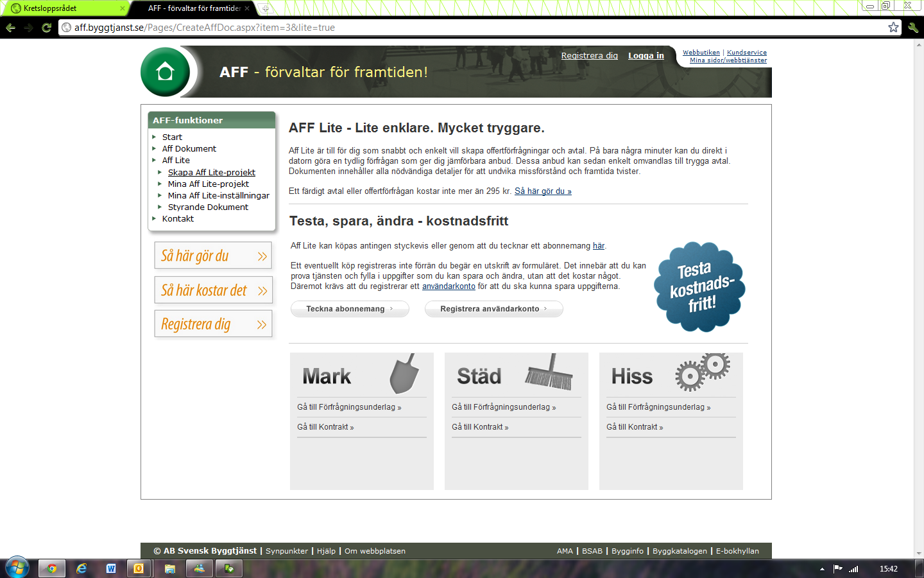This screenshot has height=578, width=924.
Task: Reload the page with refresh icon
Action: [46, 28]
